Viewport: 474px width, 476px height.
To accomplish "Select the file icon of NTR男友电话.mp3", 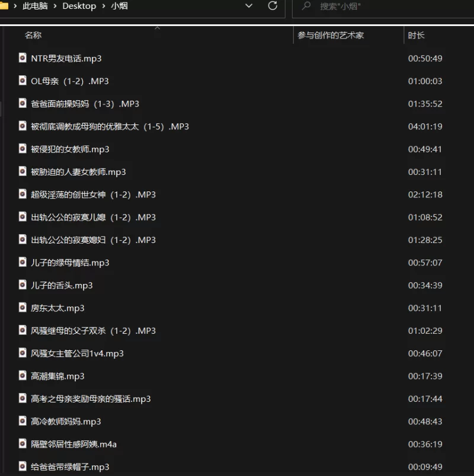I will [x=23, y=57].
